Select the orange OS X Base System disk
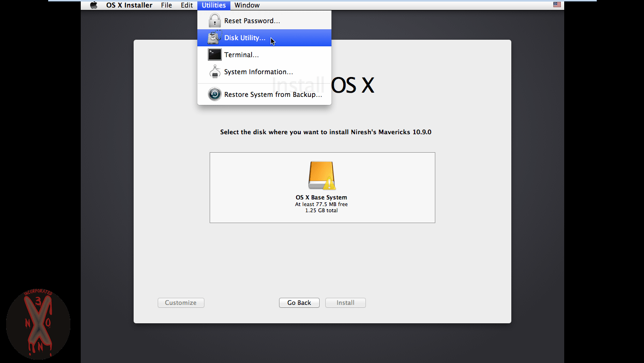The image size is (644, 363). (322, 175)
